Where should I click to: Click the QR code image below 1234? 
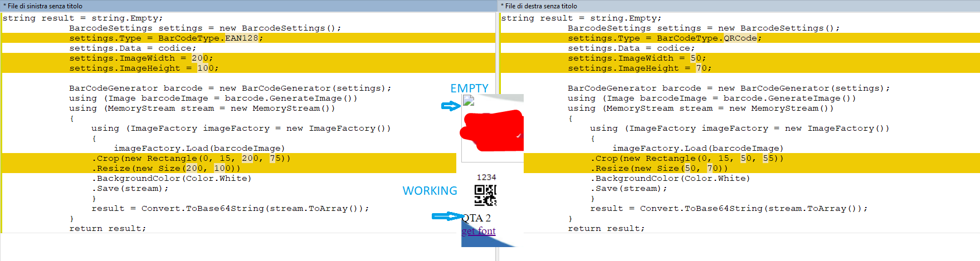point(485,195)
